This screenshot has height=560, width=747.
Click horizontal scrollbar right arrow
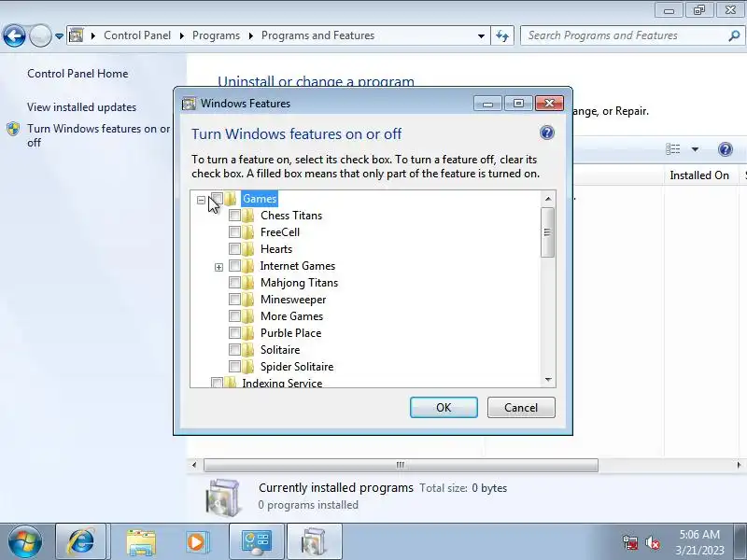(x=739, y=465)
